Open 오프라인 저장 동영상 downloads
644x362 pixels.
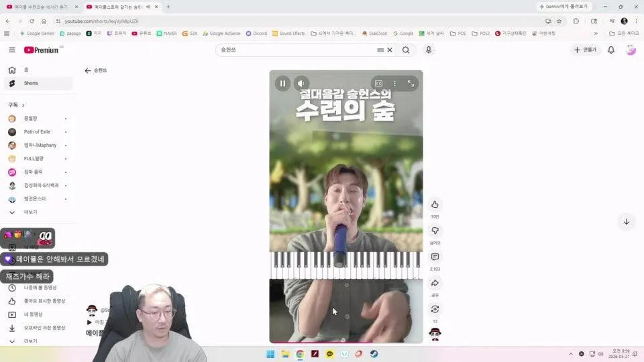(38, 328)
